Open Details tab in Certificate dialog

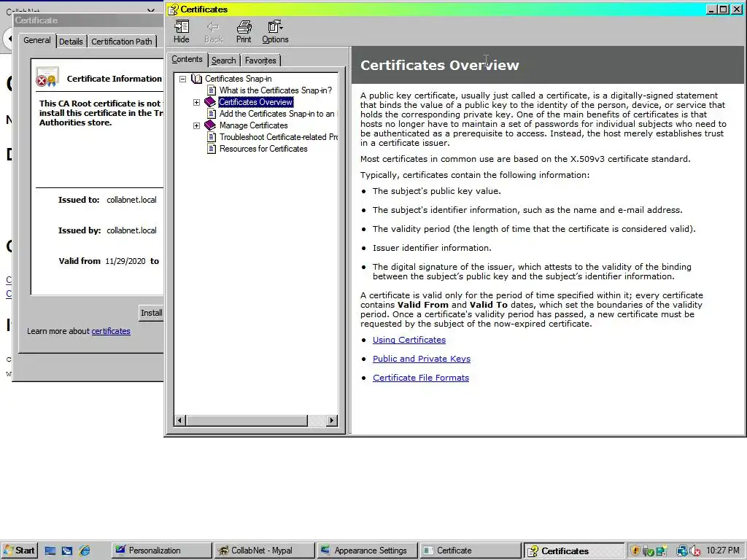point(71,42)
